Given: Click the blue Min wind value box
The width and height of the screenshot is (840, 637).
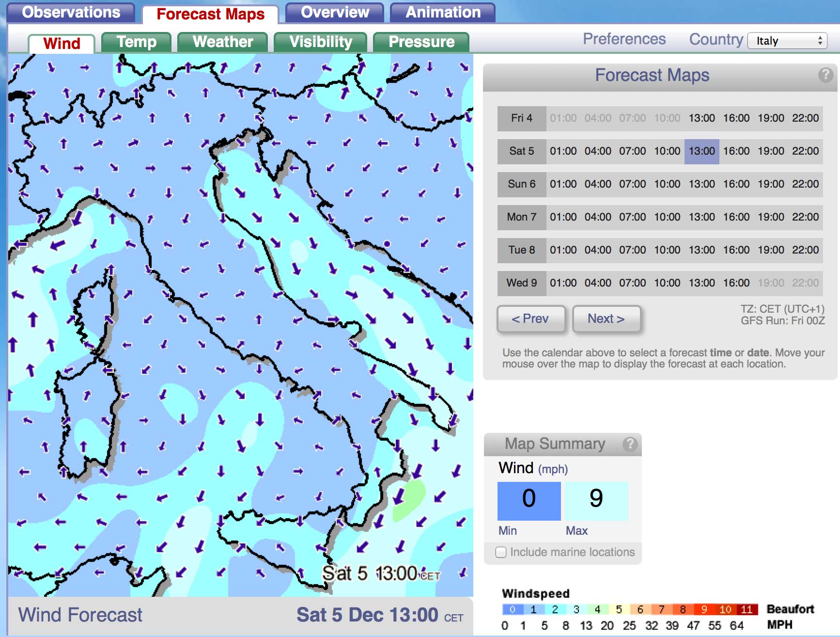Looking at the screenshot, I should 529,501.
